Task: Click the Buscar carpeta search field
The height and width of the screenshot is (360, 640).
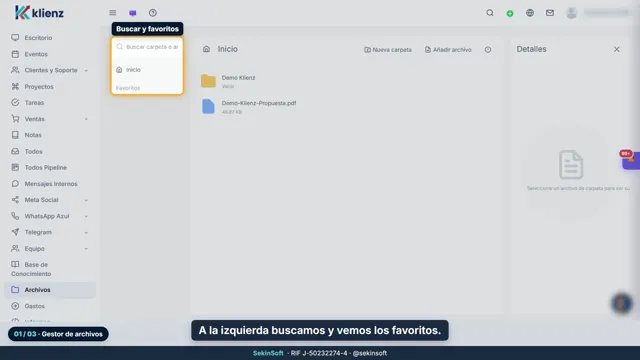Action: (x=147, y=47)
